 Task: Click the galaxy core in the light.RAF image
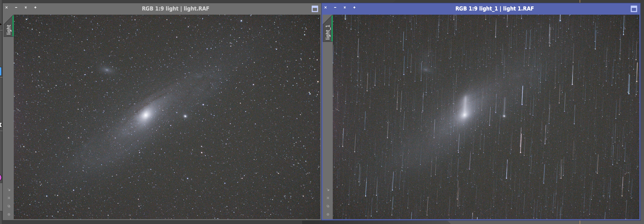point(146,115)
